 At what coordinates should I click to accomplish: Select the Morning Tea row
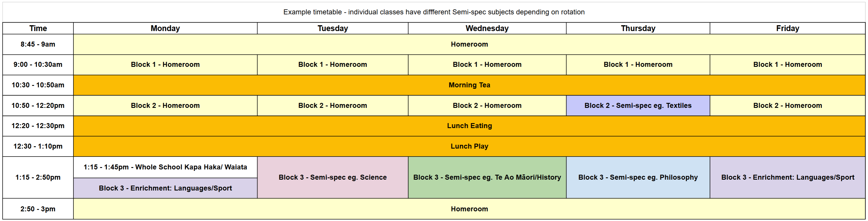click(469, 85)
